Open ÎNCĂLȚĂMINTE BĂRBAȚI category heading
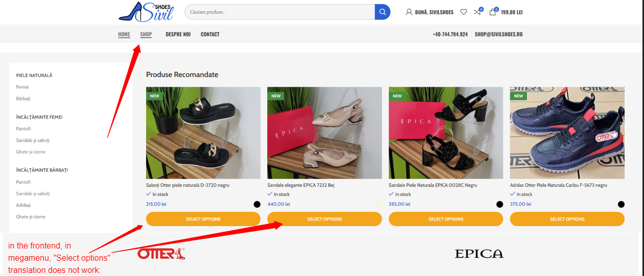Screen dimensions: 644x276 coord(42,170)
